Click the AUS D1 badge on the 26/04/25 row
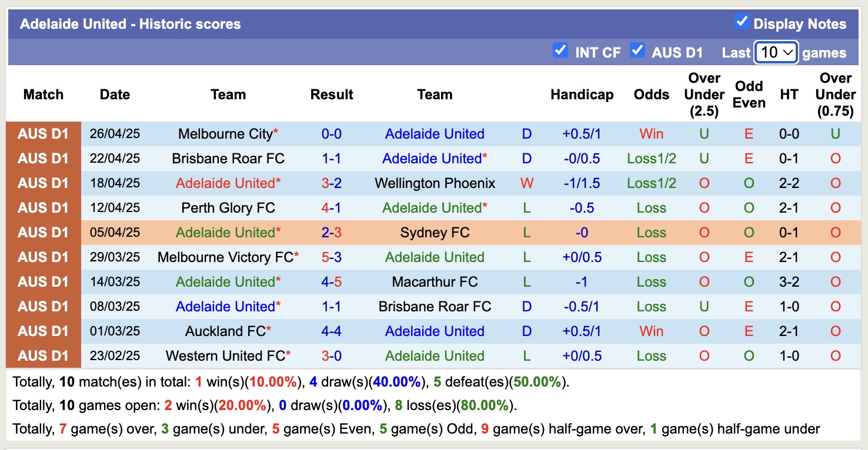 click(43, 133)
